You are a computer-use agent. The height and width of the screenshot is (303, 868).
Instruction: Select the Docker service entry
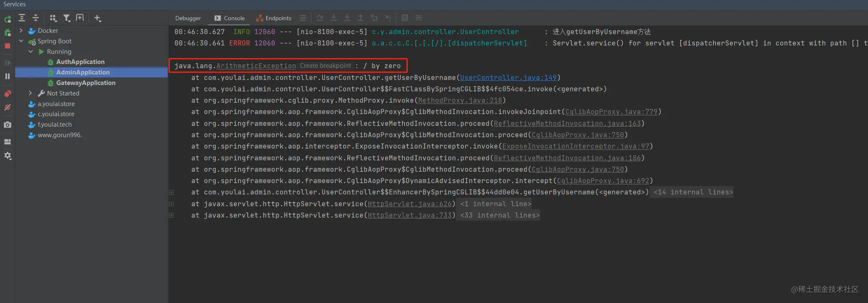48,31
